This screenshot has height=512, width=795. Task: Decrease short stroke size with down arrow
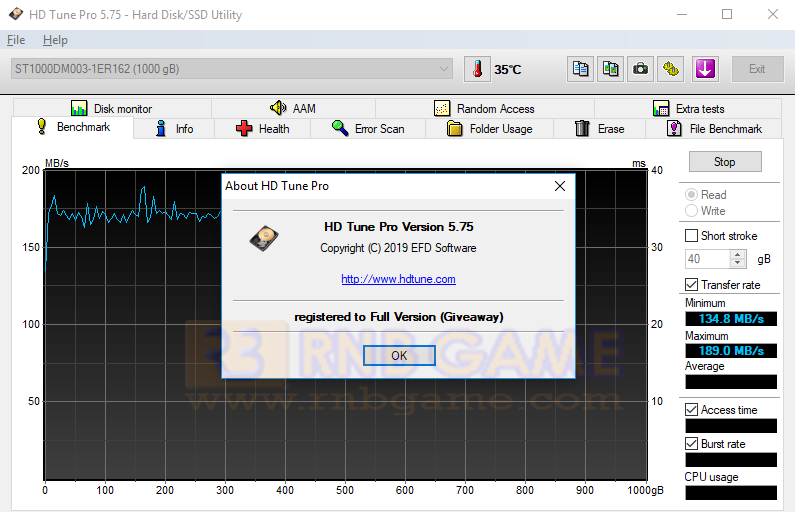pyautogui.click(x=738, y=263)
